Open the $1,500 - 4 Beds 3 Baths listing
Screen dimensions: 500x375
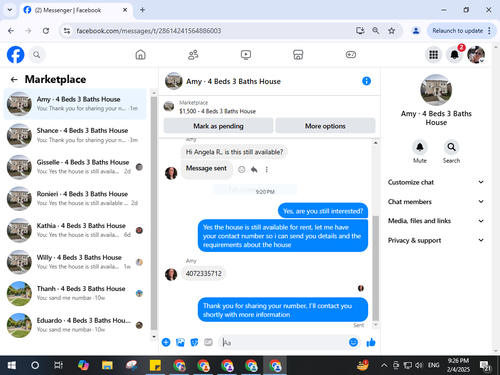click(x=217, y=111)
